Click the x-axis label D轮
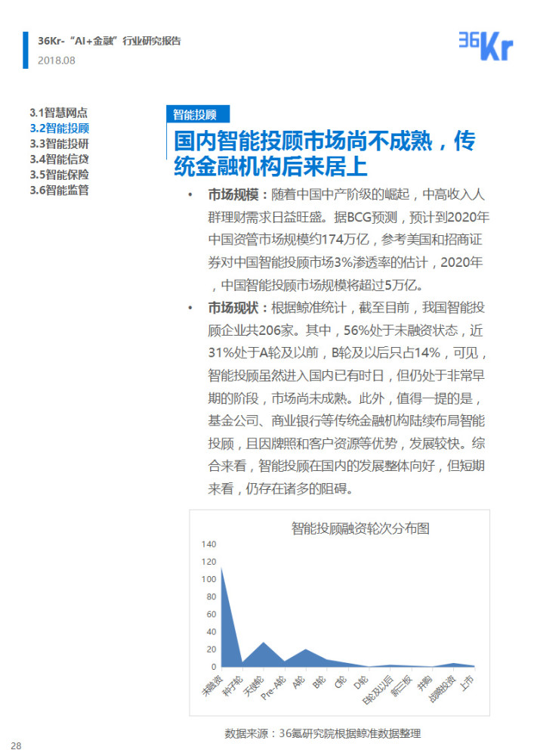534x756 pixels. click(x=362, y=682)
